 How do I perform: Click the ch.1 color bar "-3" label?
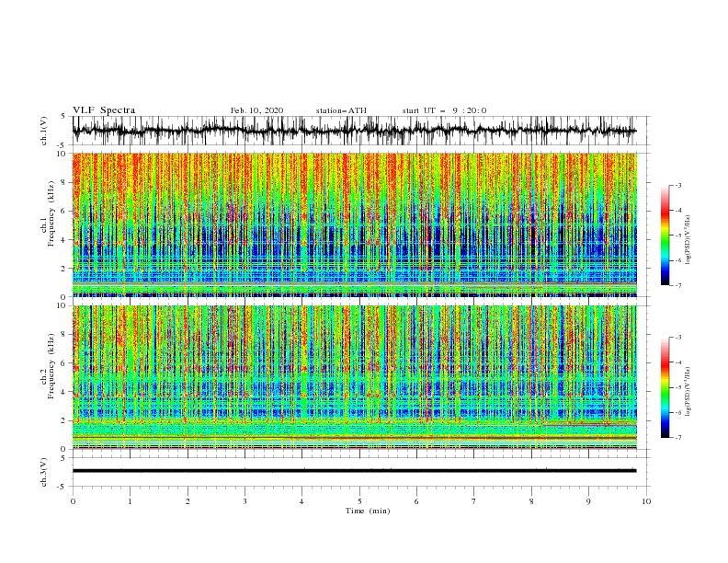coord(678,185)
